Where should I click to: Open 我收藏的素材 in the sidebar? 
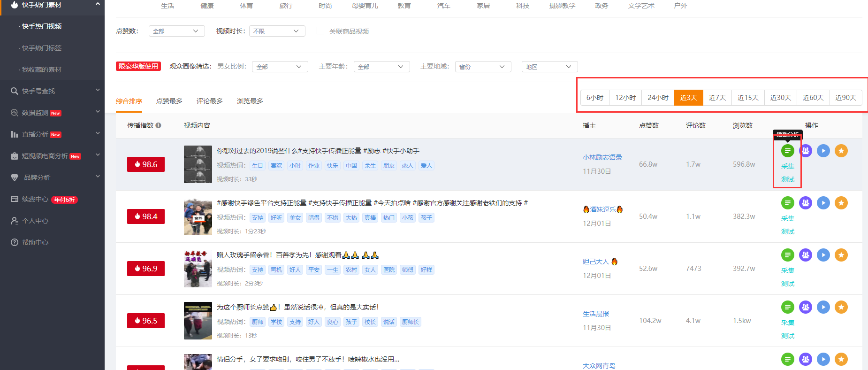(x=42, y=69)
